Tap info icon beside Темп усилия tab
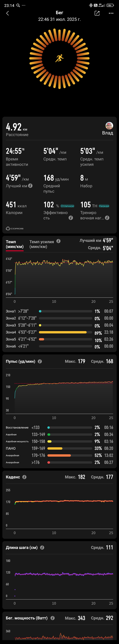The image size is (119, 644). [58, 241]
